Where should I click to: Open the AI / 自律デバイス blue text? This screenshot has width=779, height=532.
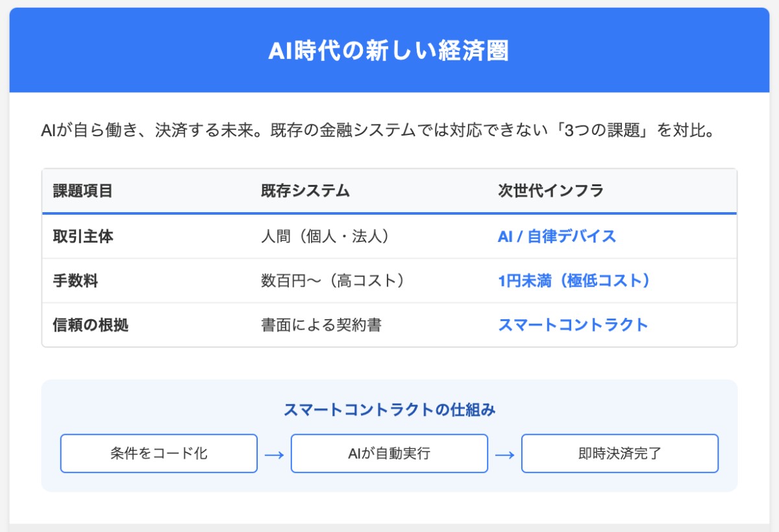tap(556, 236)
